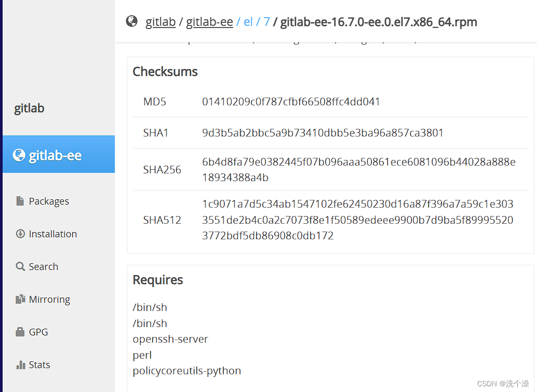Open the Installation sidebar icon
Viewport: 537px width, 392px height.
point(21,234)
